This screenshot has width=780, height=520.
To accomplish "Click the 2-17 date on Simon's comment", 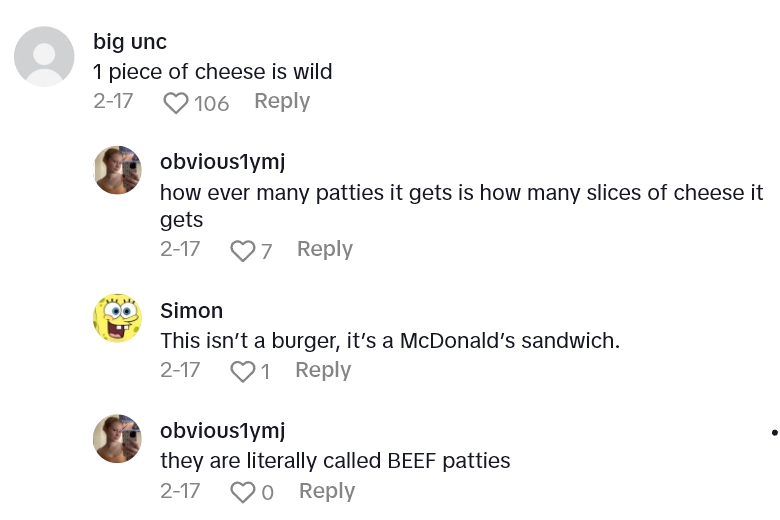I will pyautogui.click(x=180, y=370).
